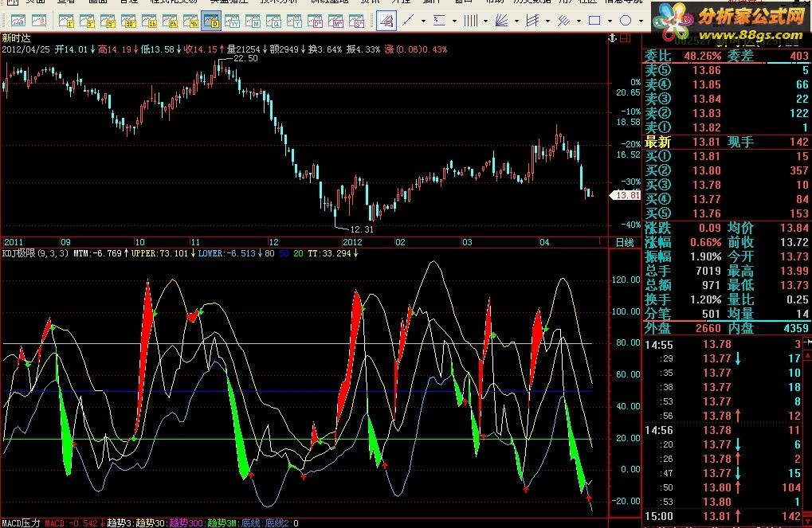Click the 买① 13.81 order row
This screenshot has height=528, width=812.
click(727, 156)
